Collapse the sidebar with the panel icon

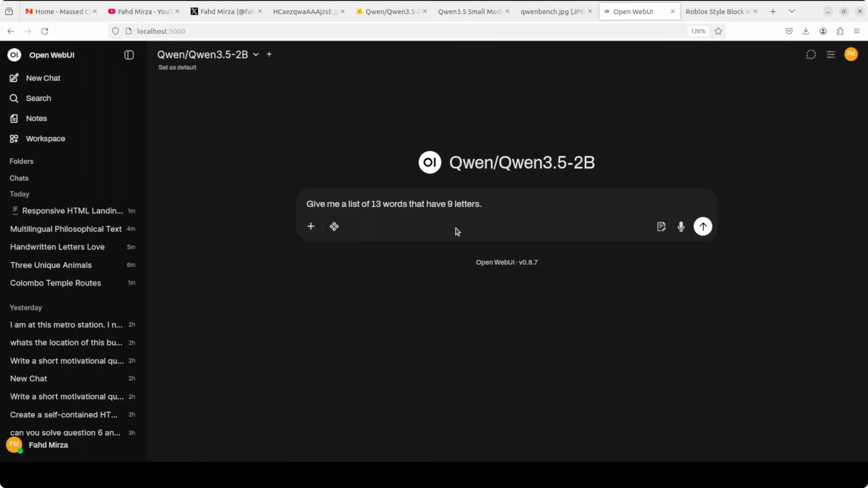click(x=129, y=55)
